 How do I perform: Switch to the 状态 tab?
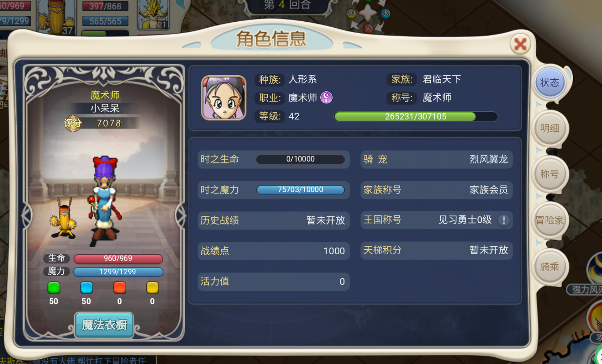point(549,83)
